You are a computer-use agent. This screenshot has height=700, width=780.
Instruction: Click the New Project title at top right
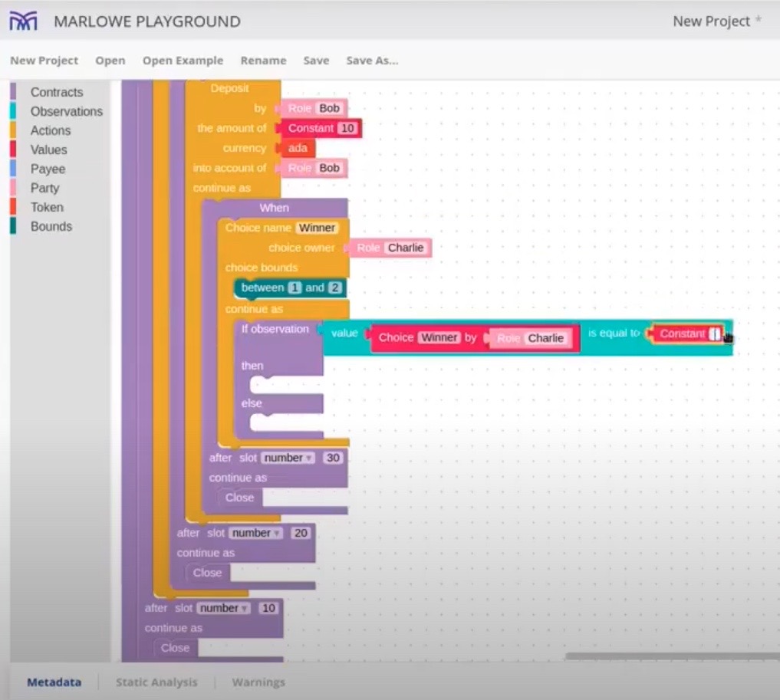711,21
